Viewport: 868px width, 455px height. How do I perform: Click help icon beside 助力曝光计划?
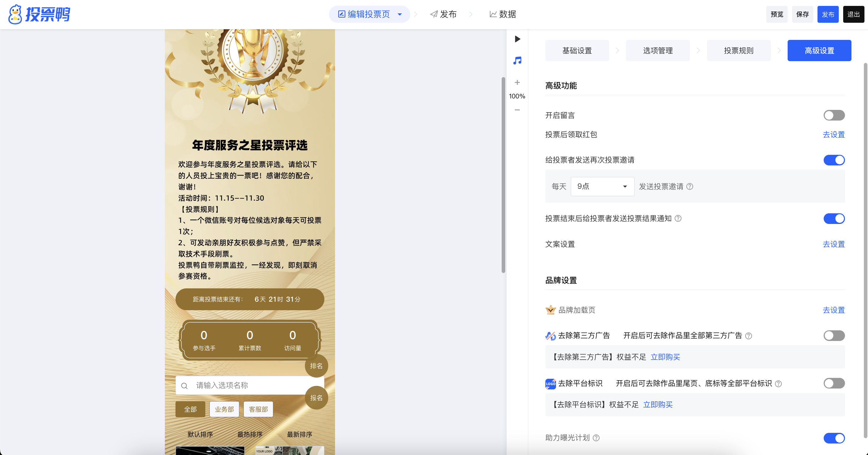(x=596, y=438)
